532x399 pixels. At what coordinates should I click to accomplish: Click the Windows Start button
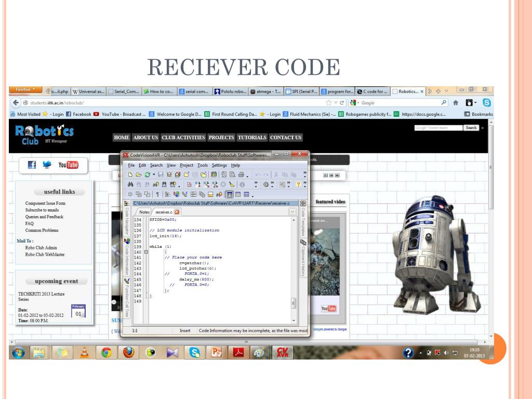pos(18,353)
